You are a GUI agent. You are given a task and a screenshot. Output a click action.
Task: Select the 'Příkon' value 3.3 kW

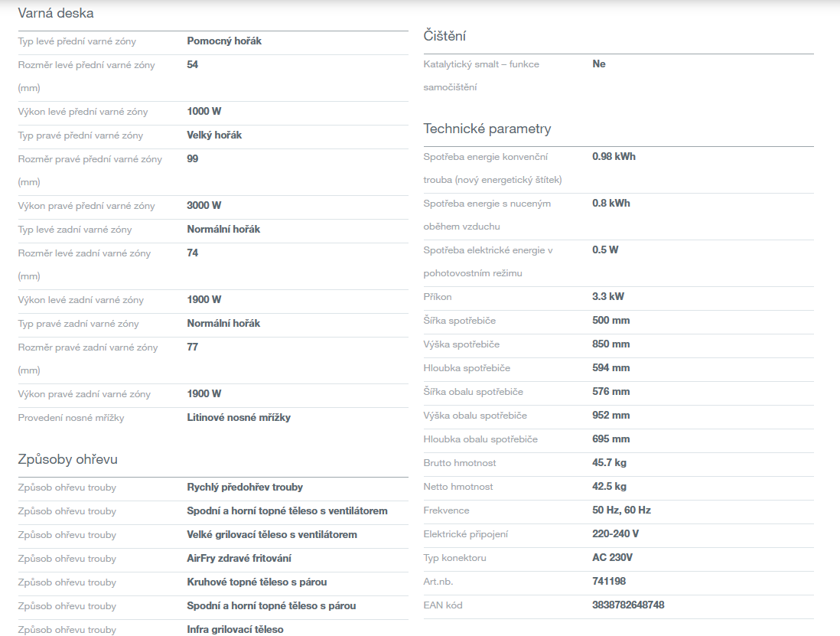point(608,297)
